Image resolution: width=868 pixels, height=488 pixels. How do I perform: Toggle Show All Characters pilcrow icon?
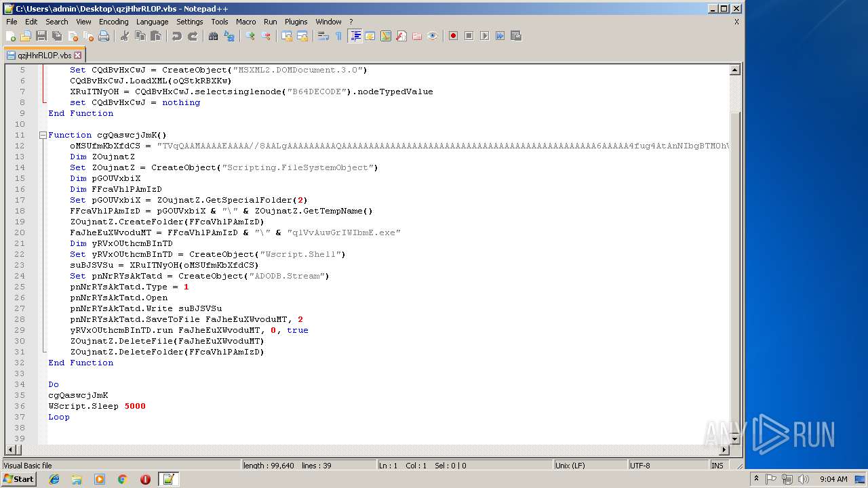(x=338, y=36)
